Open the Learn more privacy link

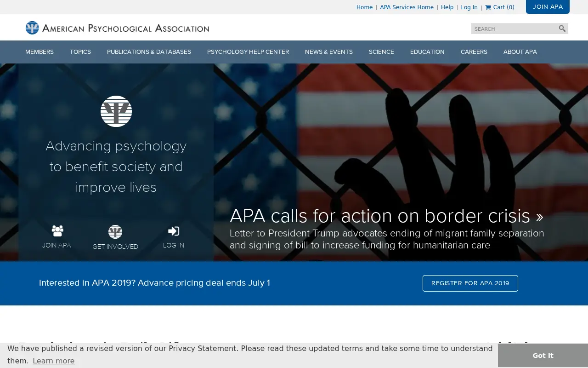pyautogui.click(x=53, y=361)
